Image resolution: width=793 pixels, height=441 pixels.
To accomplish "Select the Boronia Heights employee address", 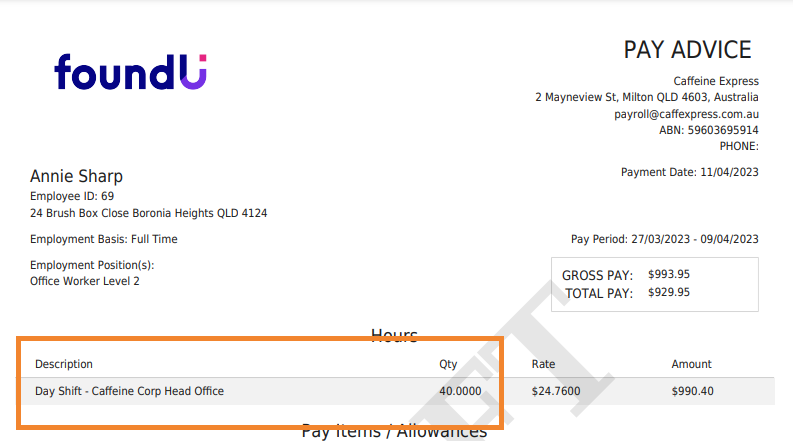I will (148, 213).
